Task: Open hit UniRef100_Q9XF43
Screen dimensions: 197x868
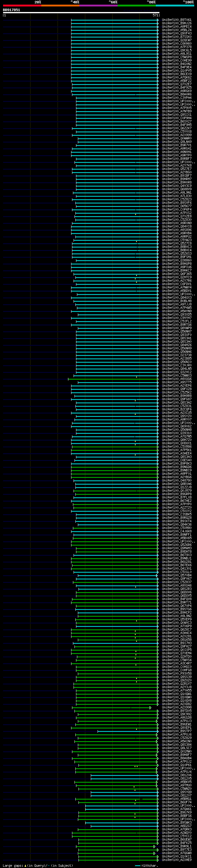Action: tap(176, 33)
